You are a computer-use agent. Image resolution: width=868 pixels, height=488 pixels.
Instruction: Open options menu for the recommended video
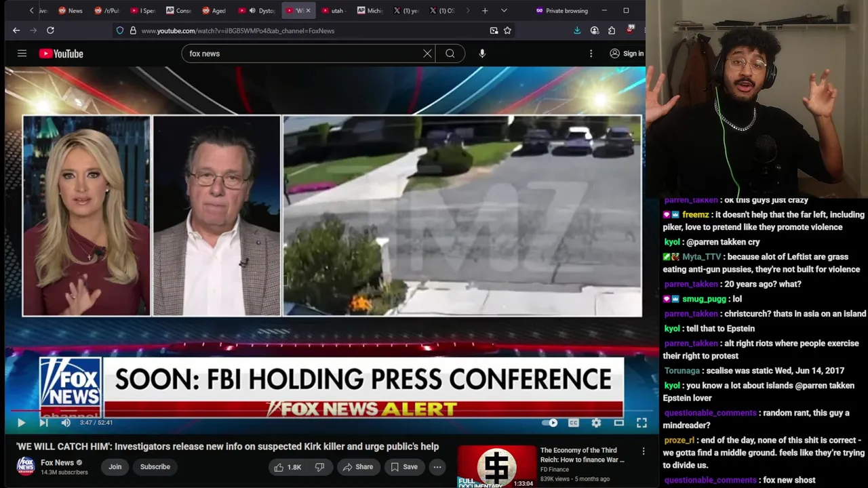(x=644, y=451)
